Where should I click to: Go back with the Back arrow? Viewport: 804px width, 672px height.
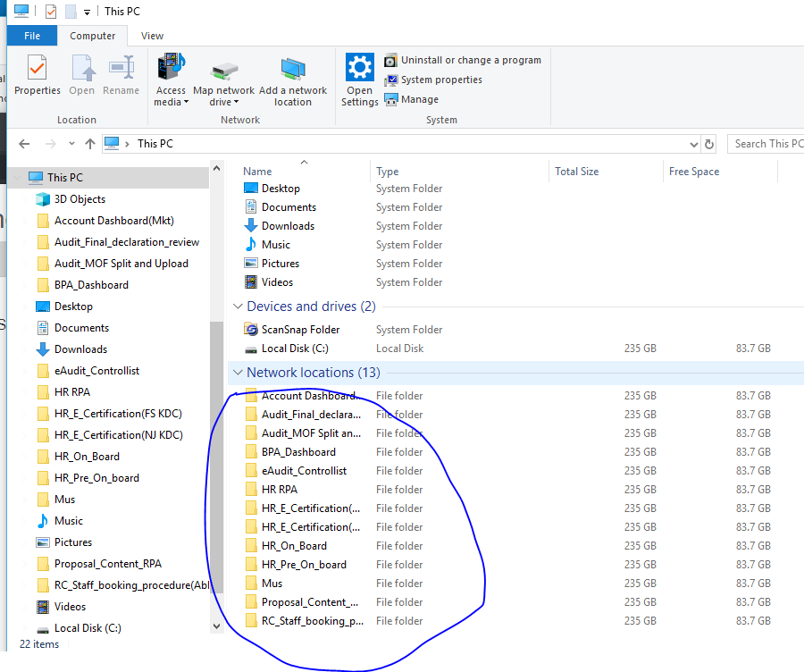(x=24, y=144)
